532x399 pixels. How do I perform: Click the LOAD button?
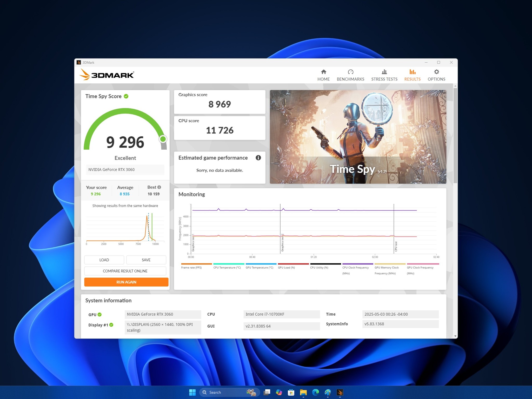104,260
